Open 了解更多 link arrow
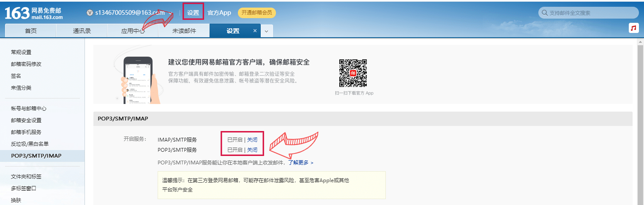The height and width of the screenshot is (205, 644). (312, 163)
